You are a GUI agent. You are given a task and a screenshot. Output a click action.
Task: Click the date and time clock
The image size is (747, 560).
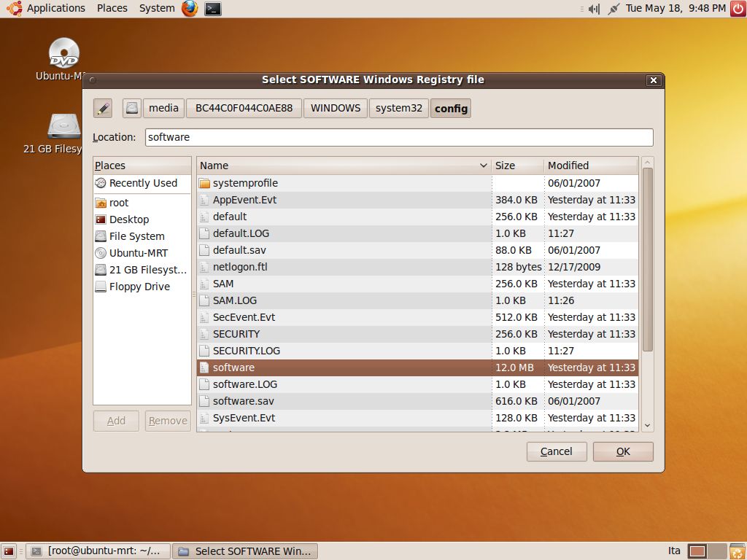tap(676, 8)
